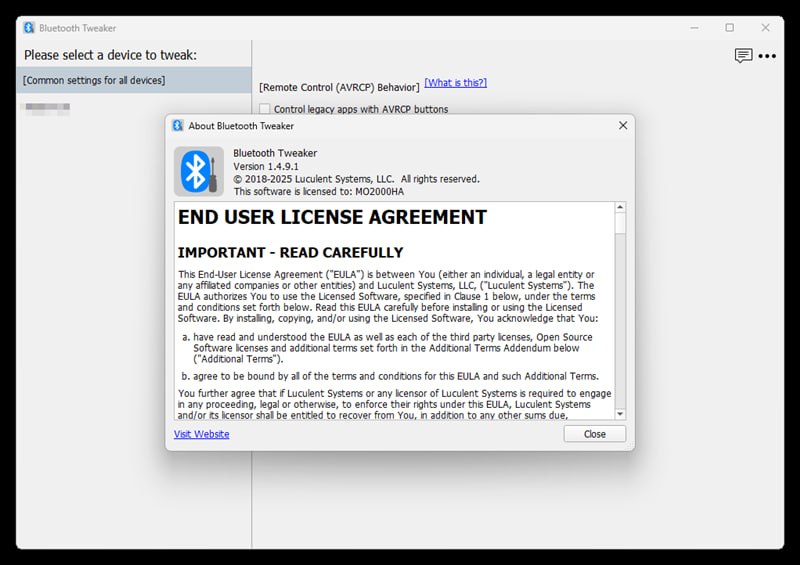Close the main Bluetooth Tweaker window
Image resolution: width=800 pixels, height=565 pixels.
766,27
